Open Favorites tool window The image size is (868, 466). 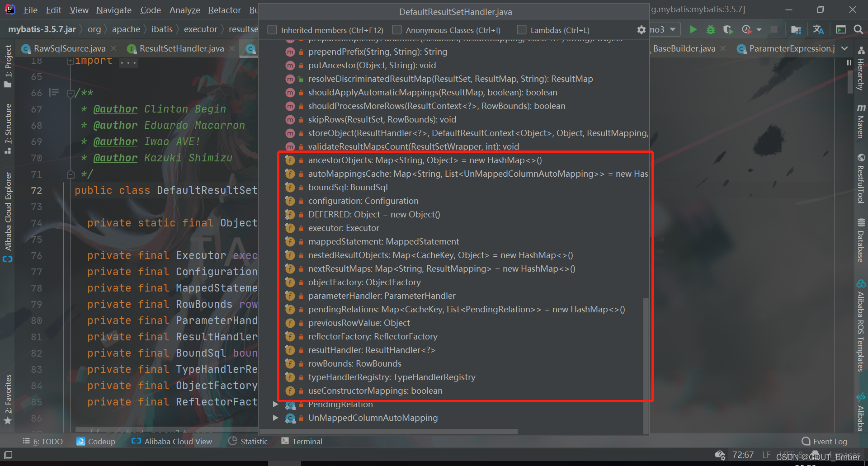tap(8, 399)
